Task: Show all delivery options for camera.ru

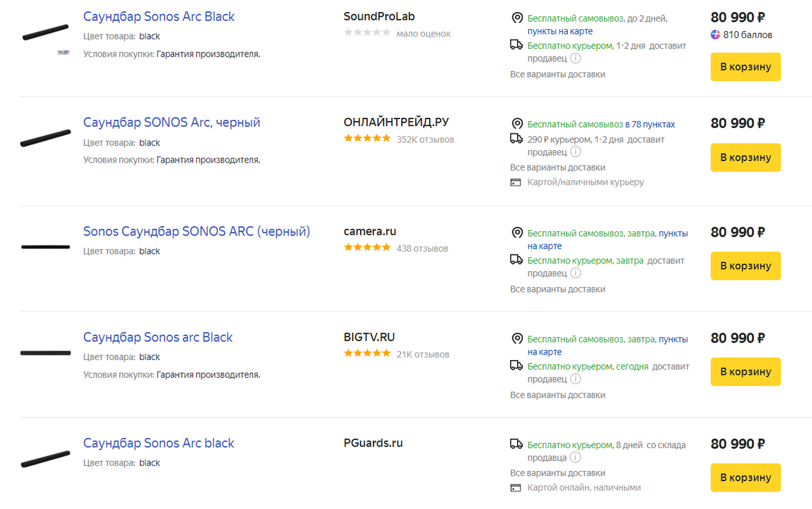Action: point(558,289)
